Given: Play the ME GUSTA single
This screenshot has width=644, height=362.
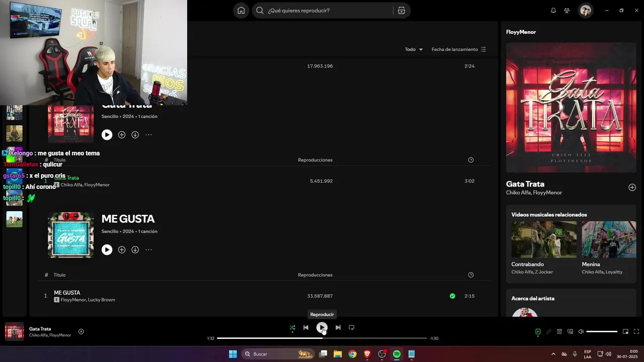Looking at the screenshot, I should pyautogui.click(x=107, y=250).
